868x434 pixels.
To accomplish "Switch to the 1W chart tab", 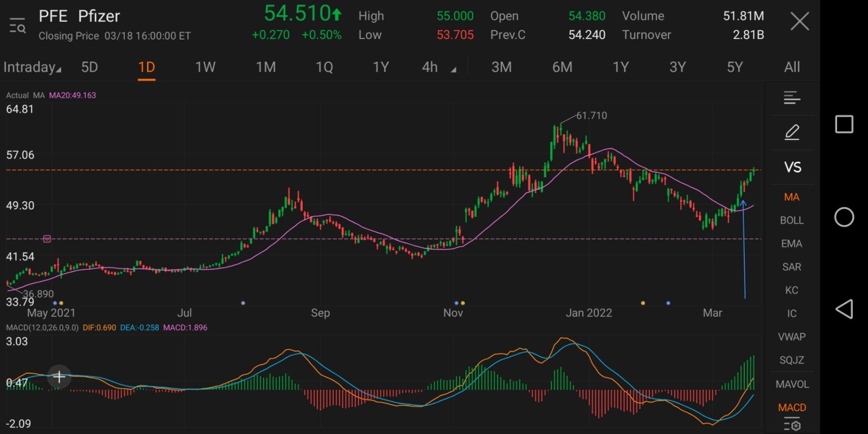I will tap(205, 67).
